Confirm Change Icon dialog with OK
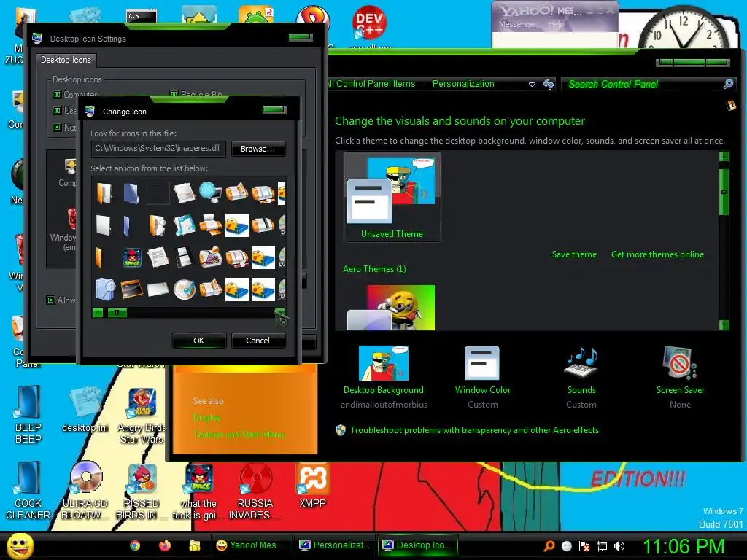The width and height of the screenshot is (747, 560). [x=198, y=341]
